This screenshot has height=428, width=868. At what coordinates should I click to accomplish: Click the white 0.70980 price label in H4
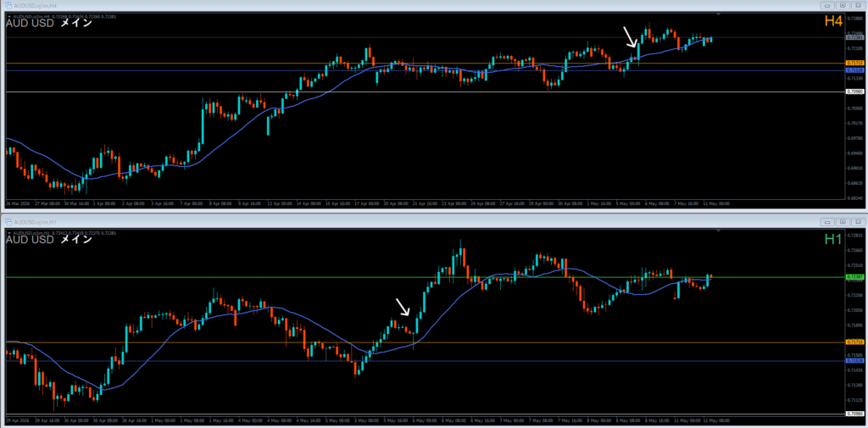855,92
